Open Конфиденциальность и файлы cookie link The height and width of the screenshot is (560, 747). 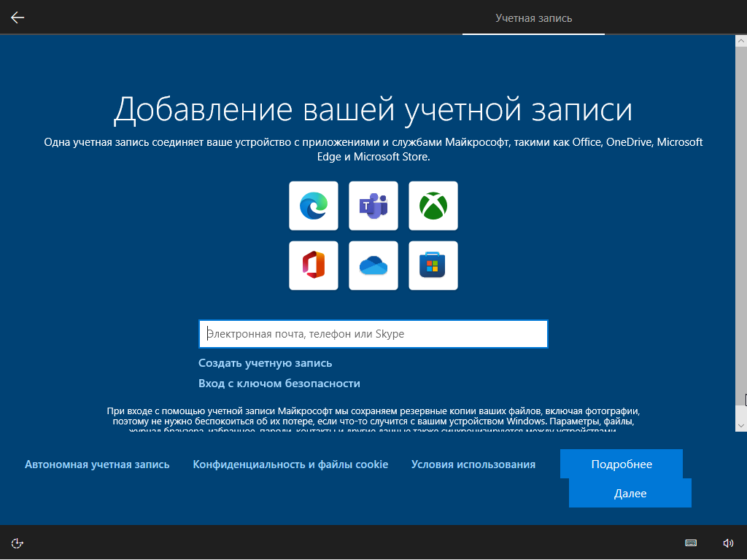tap(290, 464)
